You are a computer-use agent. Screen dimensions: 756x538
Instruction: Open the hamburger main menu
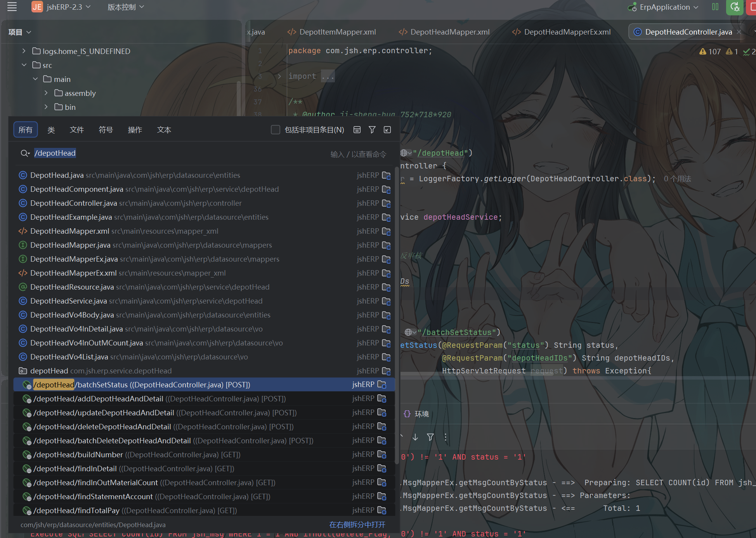coord(12,7)
